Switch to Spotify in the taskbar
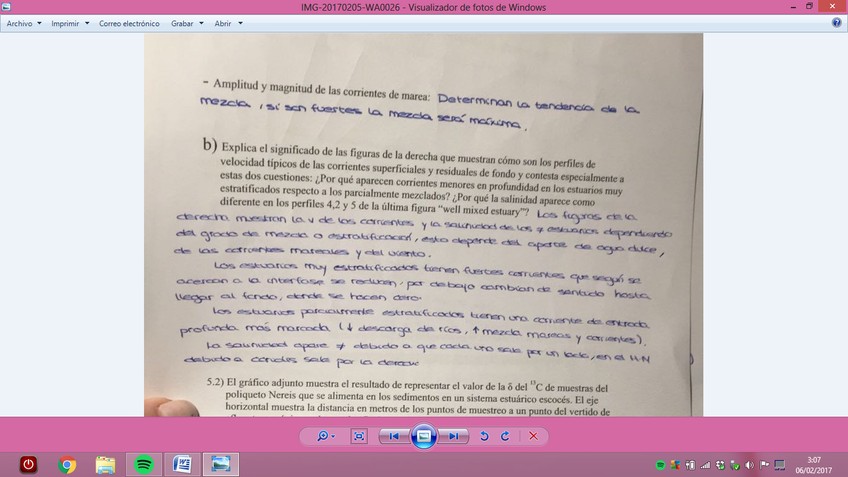This screenshot has width=848, height=477. pos(143,465)
